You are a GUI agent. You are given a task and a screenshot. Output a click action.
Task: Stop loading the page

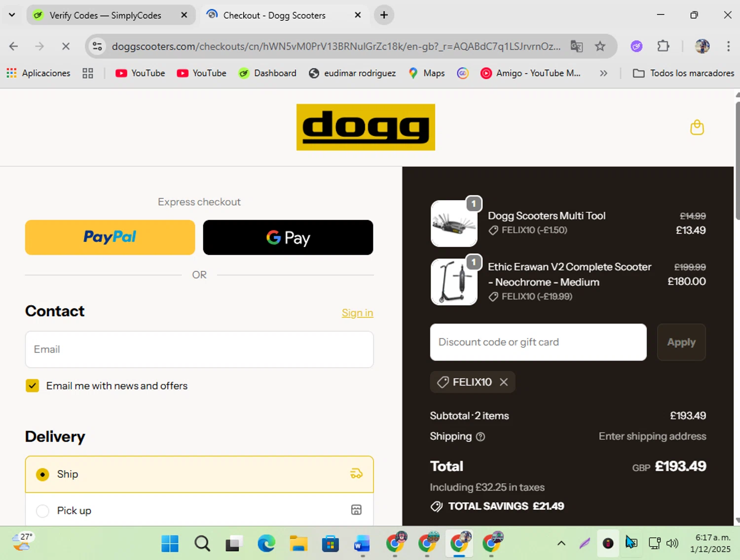click(65, 46)
